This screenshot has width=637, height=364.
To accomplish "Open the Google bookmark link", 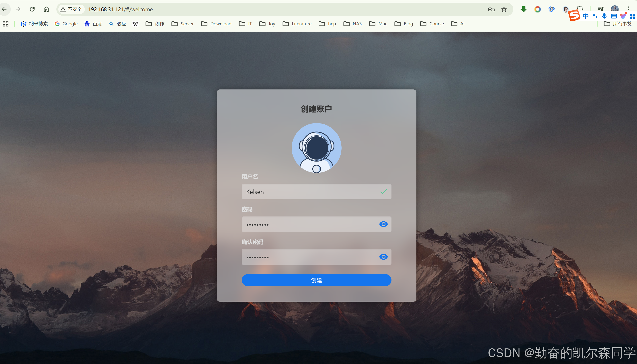I will click(66, 24).
